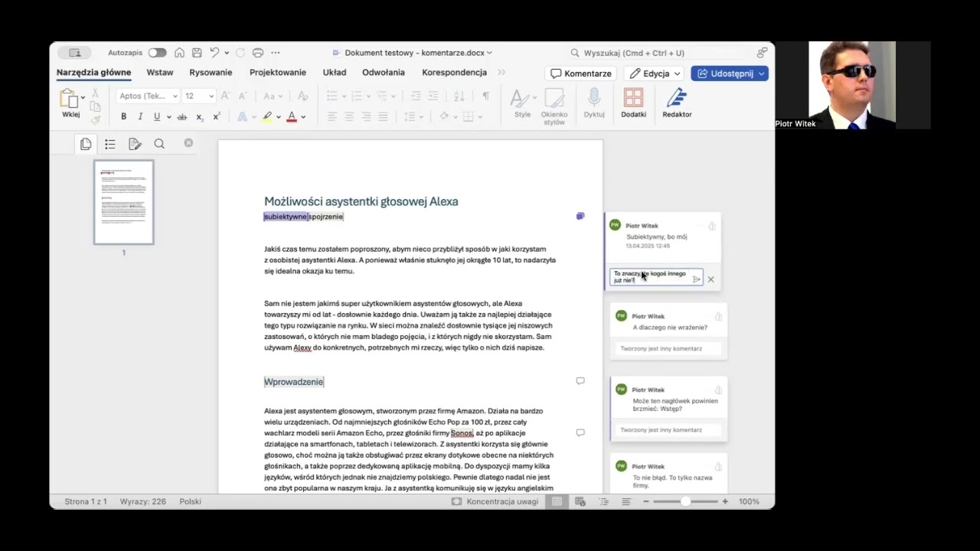Open the font name combo box

coord(149,96)
